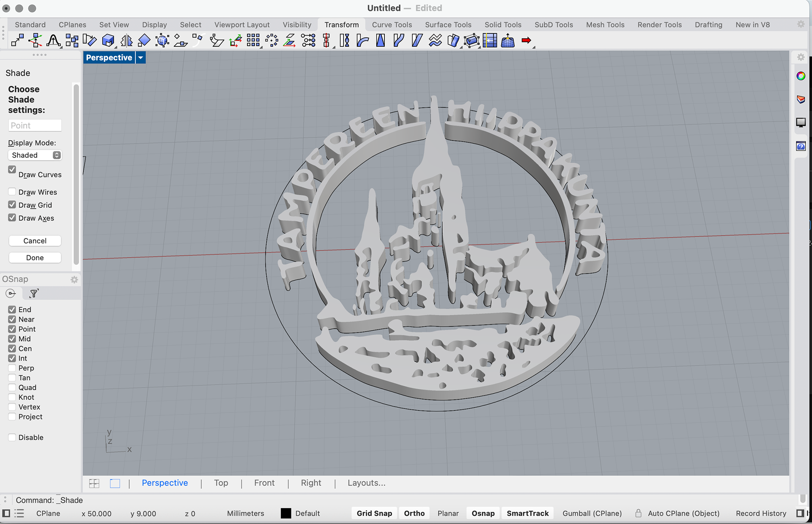The height and width of the screenshot is (524, 812).
Task: Toggle Grid Snap in status bar
Action: click(x=374, y=513)
